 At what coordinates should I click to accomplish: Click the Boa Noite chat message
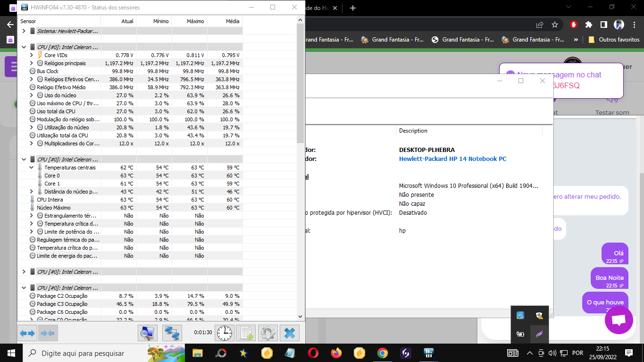[610, 278]
